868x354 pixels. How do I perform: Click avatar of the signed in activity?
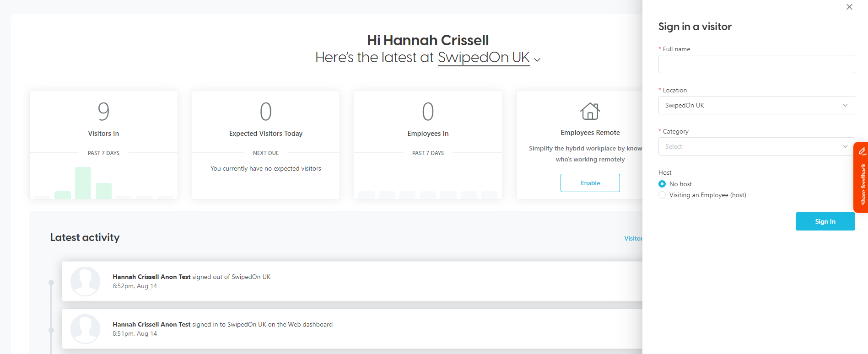[x=85, y=329]
